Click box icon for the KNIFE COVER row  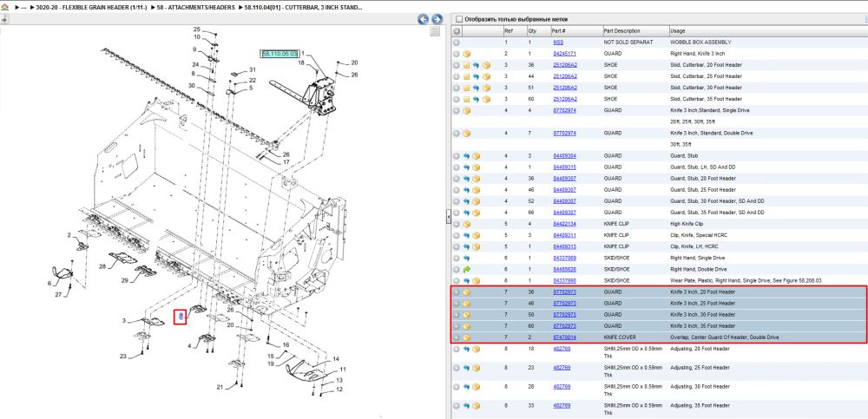point(467,337)
